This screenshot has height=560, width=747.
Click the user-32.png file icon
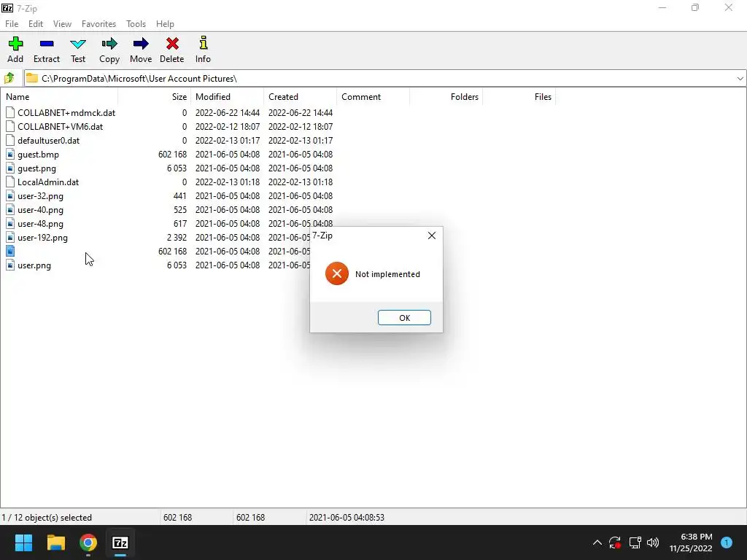coord(10,195)
